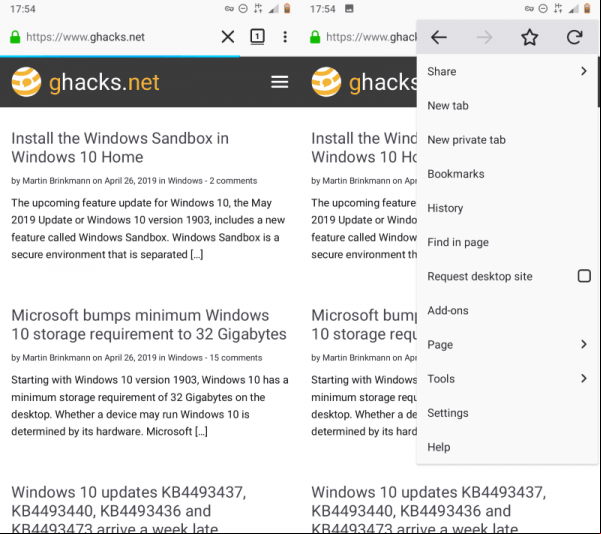The width and height of the screenshot is (601, 534).
Task: Click the Share menu label
Action: [442, 71]
